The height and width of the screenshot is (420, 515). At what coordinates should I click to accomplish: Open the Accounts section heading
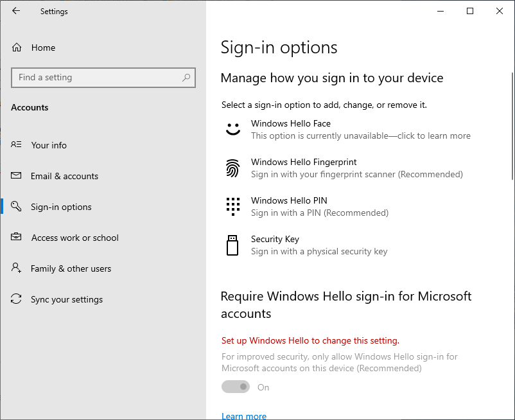[x=30, y=107]
